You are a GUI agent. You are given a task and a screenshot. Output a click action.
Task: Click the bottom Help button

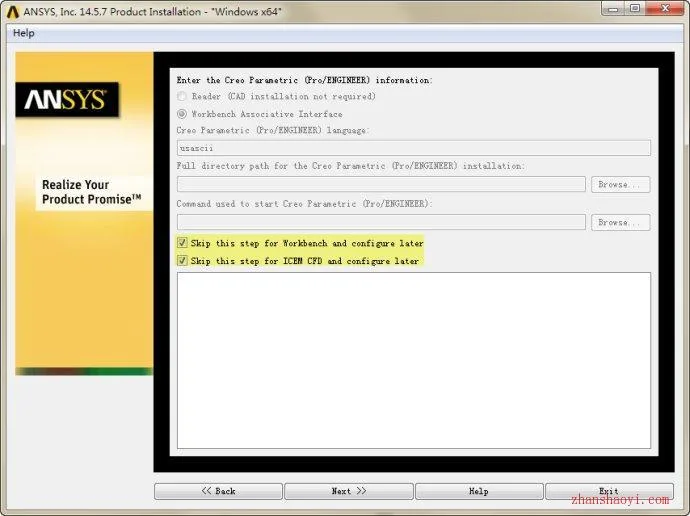click(479, 491)
